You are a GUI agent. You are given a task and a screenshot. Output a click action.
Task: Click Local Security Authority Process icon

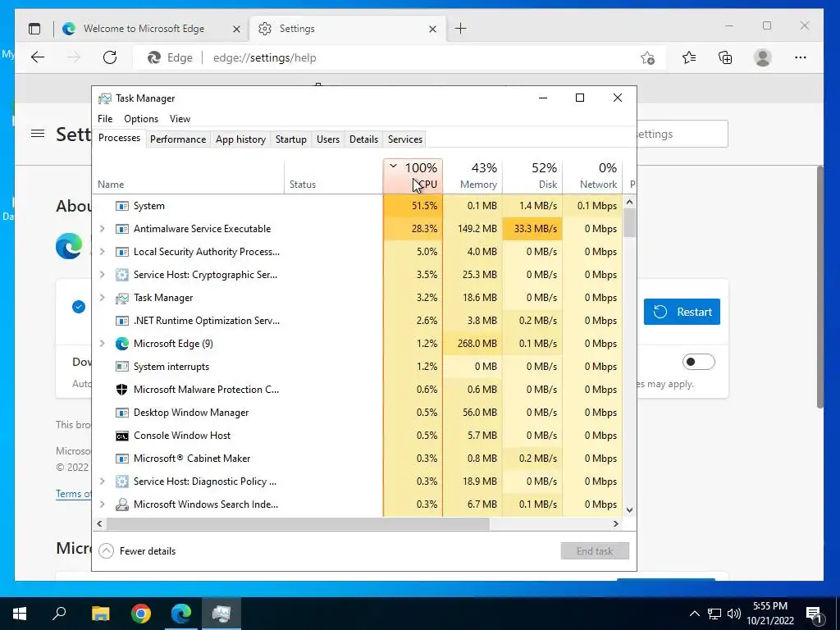[x=122, y=252]
